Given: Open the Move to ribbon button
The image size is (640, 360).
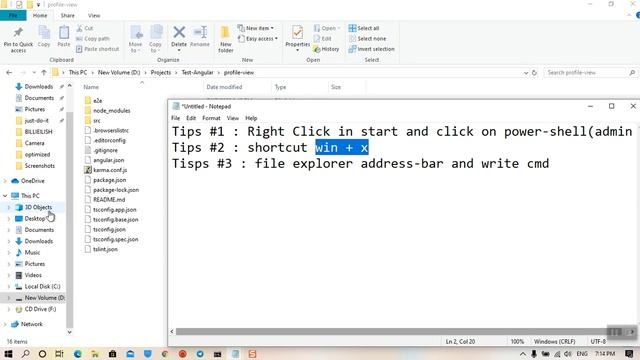Looking at the screenshot, I should click(135, 39).
